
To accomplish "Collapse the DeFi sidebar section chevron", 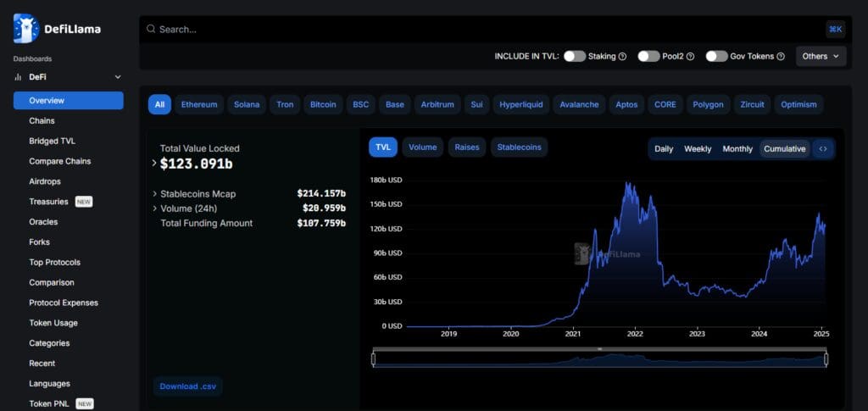I will tap(117, 77).
